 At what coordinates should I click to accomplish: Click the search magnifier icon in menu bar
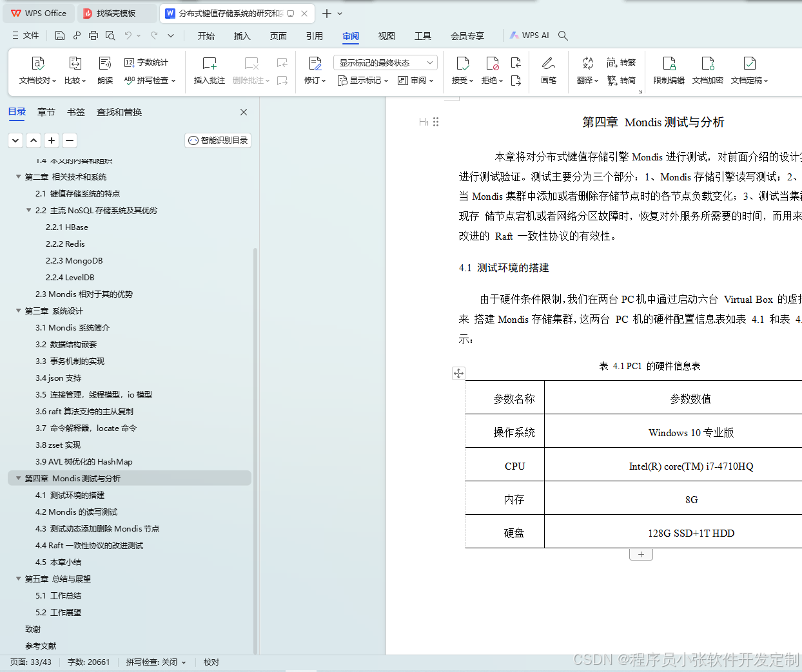click(563, 35)
